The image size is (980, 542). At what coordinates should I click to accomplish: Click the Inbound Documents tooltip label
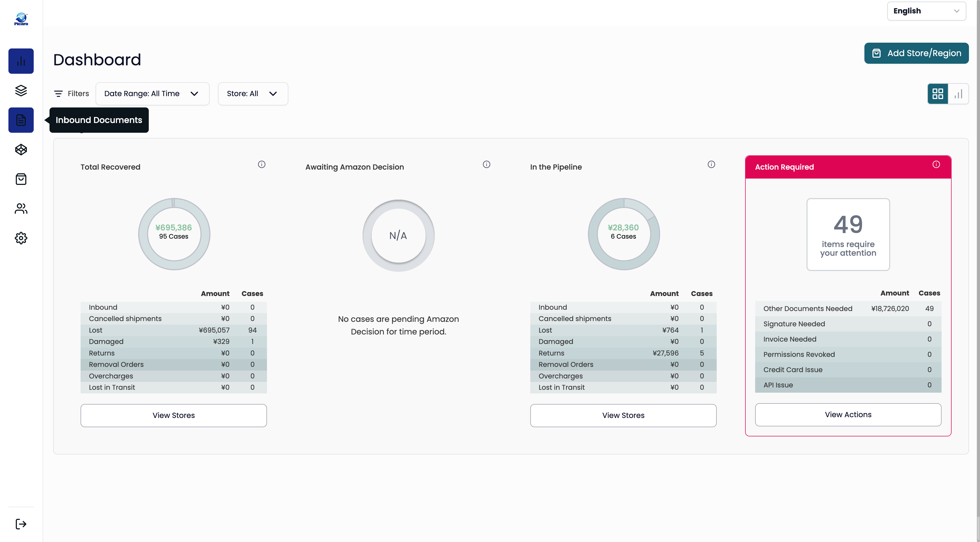coord(99,120)
